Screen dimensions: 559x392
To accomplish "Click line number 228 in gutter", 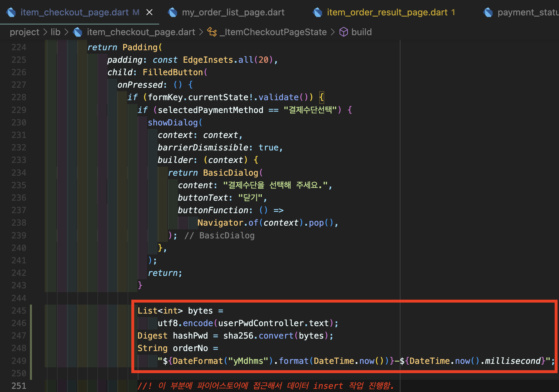I will point(19,97).
